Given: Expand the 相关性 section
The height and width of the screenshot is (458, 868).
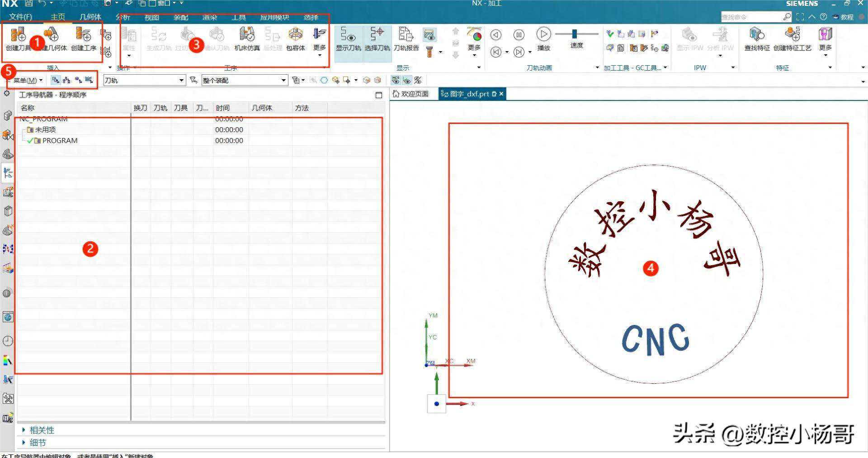Looking at the screenshot, I should point(42,430).
